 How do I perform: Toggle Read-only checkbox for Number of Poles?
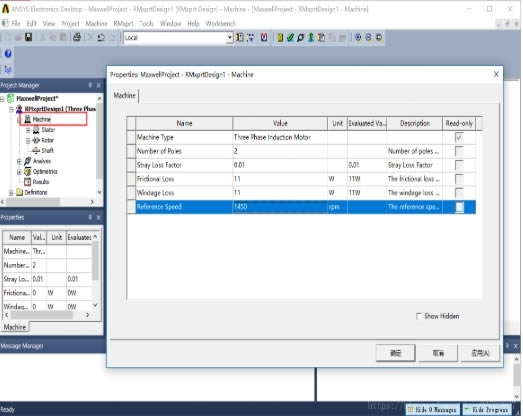pyautogui.click(x=459, y=151)
